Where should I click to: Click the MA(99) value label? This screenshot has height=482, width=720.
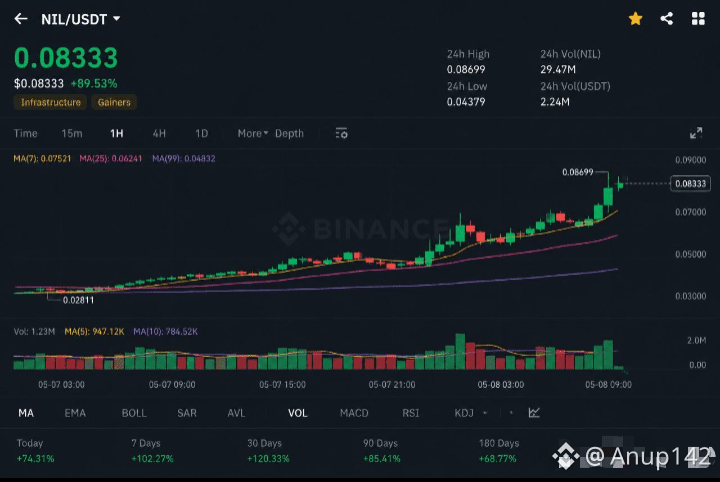tap(184, 159)
